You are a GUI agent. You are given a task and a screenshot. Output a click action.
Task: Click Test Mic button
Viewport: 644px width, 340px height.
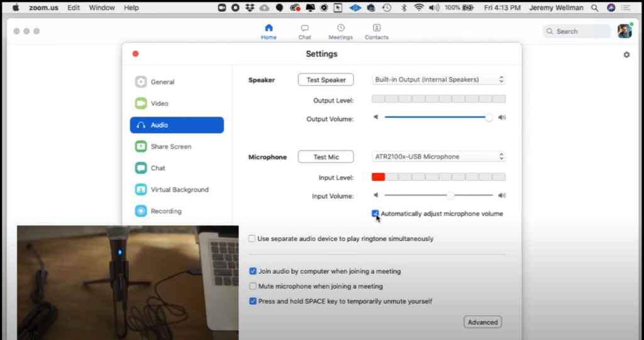point(326,157)
